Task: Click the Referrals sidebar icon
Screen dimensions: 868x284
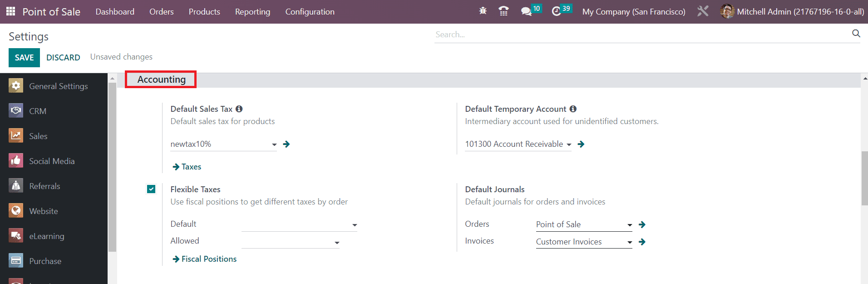Action: (16, 185)
